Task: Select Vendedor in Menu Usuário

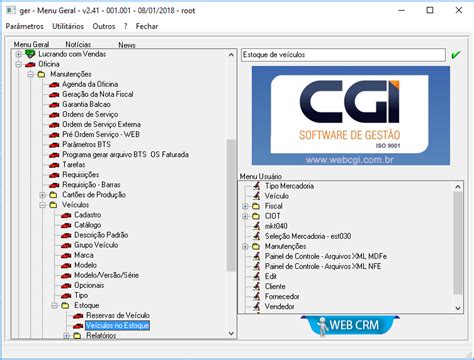Action: 279,306
